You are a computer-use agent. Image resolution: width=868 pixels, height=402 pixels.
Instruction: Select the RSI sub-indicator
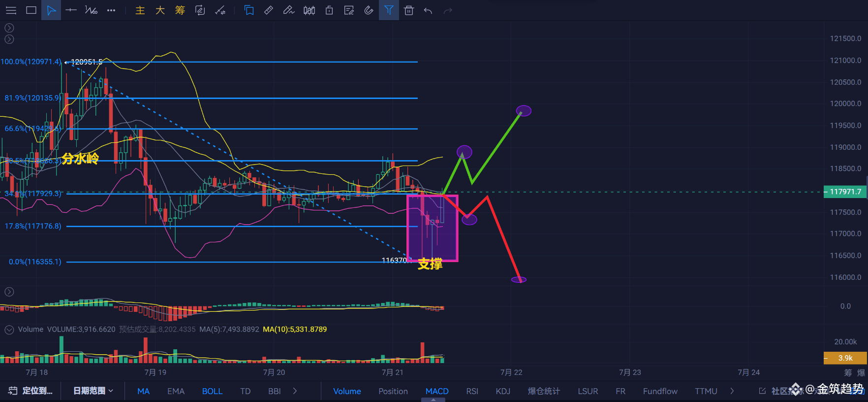tap(472, 391)
